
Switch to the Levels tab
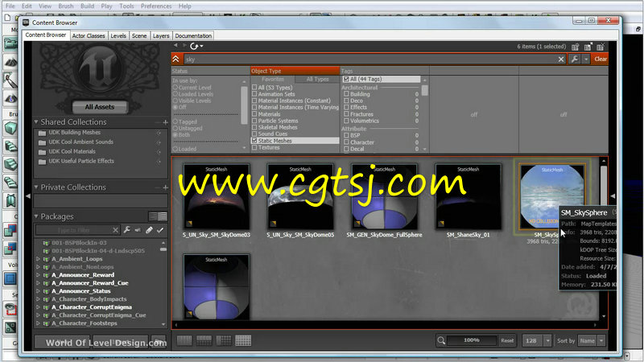(x=118, y=35)
